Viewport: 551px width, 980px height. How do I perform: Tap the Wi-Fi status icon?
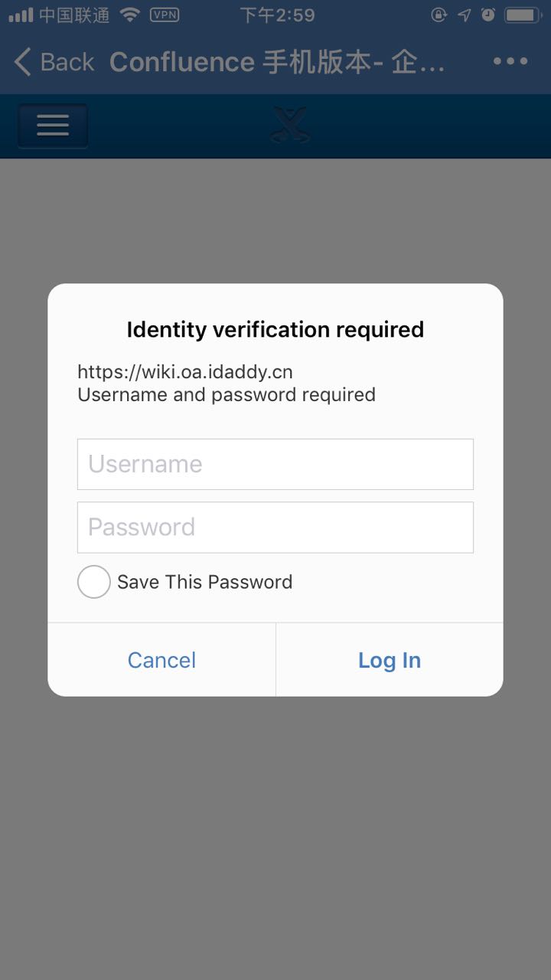(131, 15)
